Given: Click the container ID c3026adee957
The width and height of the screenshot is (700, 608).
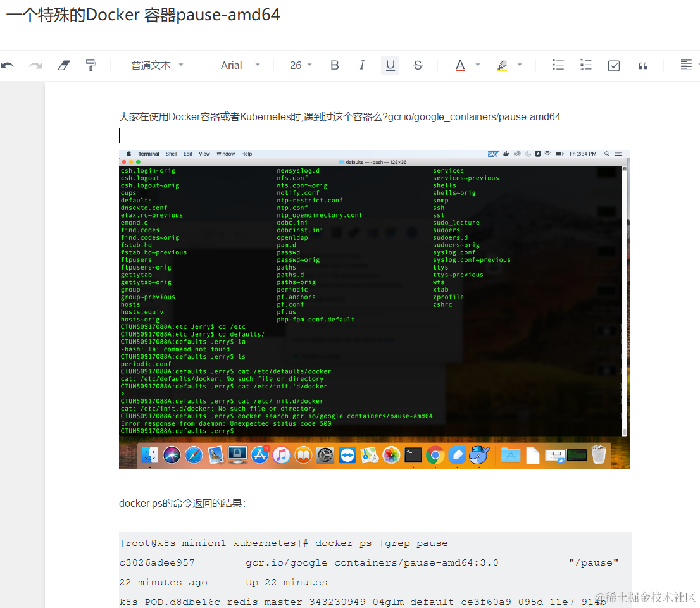Looking at the screenshot, I should (x=157, y=563).
